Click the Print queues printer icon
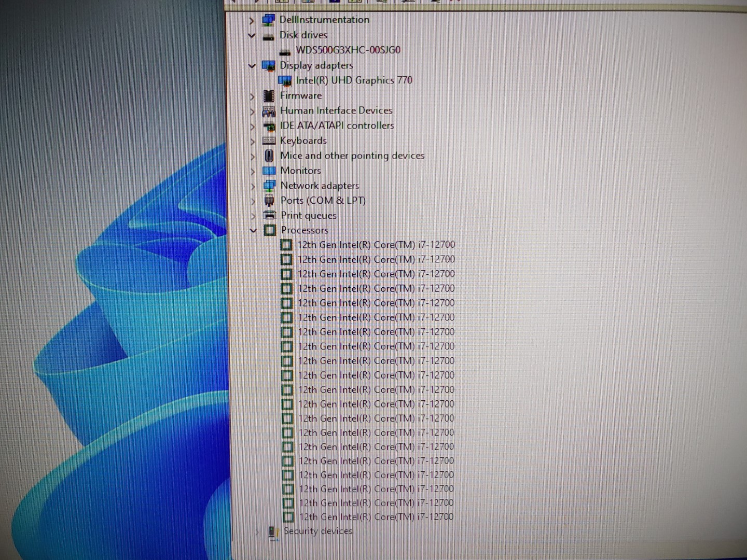The height and width of the screenshot is (560, 747). 270,215
